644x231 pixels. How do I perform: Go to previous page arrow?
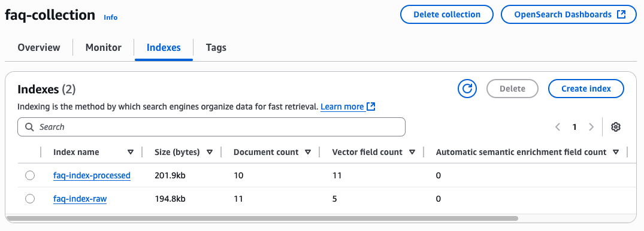558,127
